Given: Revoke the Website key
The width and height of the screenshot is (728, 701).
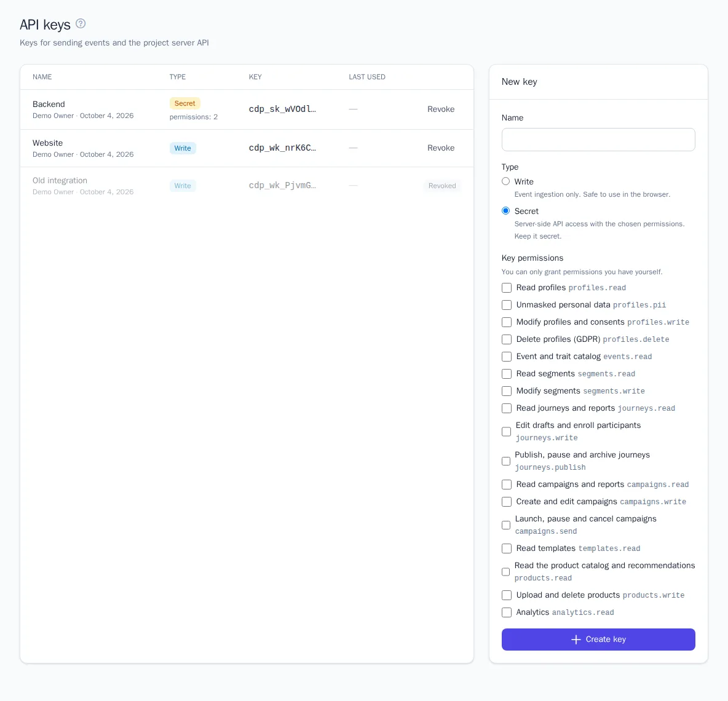Looking at the screenshot, I should 441,148.
